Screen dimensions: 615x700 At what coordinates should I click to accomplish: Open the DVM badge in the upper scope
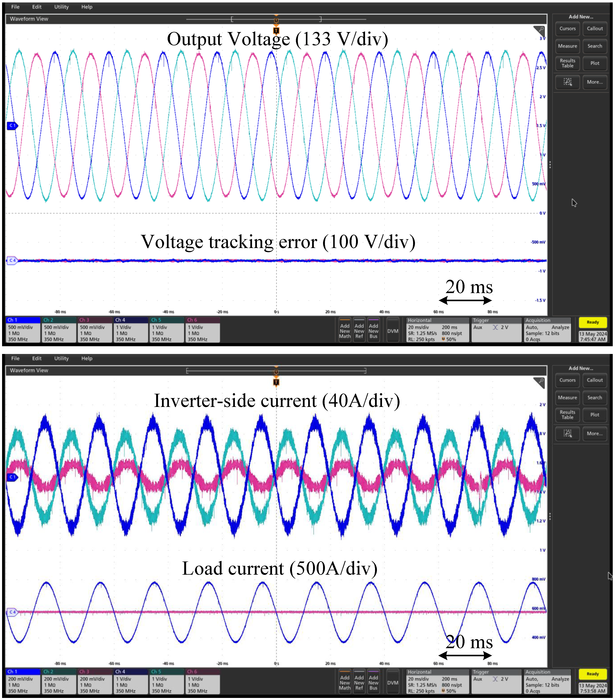393,330
